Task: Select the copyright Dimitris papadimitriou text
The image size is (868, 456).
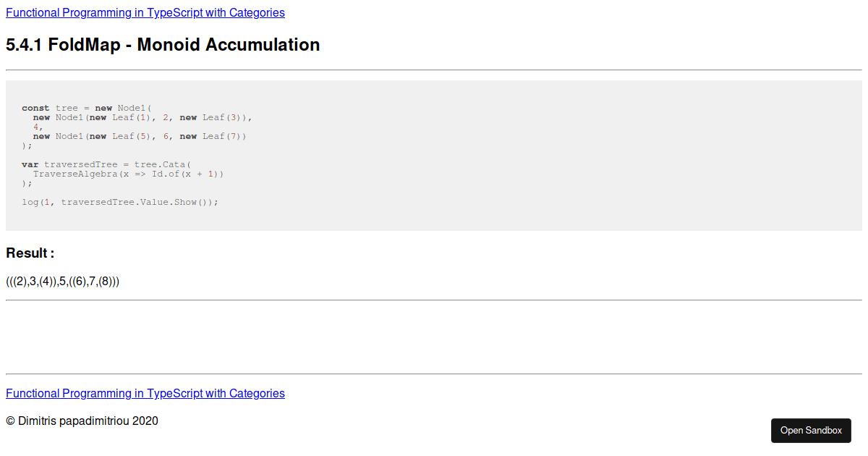Action: pos(82,421)
